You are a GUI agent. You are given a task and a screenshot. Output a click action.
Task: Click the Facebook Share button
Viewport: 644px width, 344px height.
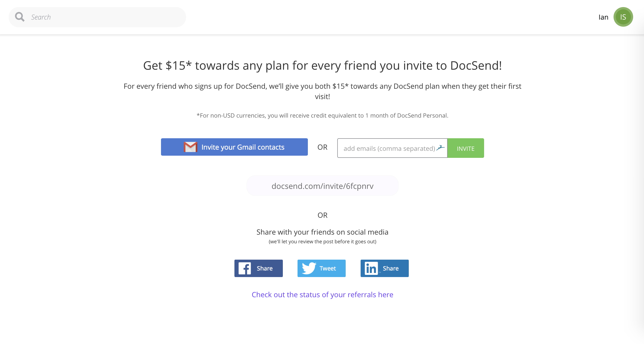258,268
